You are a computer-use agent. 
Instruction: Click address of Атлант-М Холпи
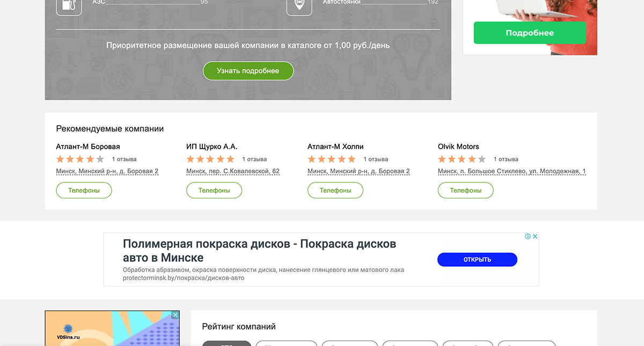[358, 172]
